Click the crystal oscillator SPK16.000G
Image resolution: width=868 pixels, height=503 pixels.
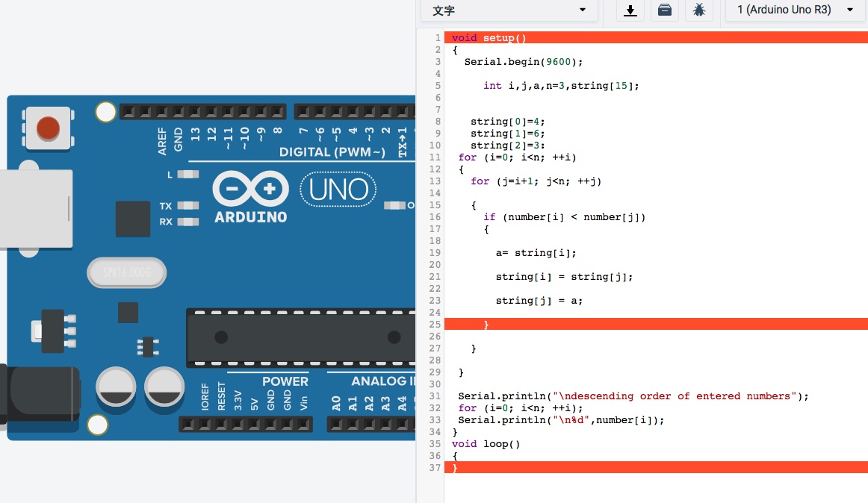[127, 273]
